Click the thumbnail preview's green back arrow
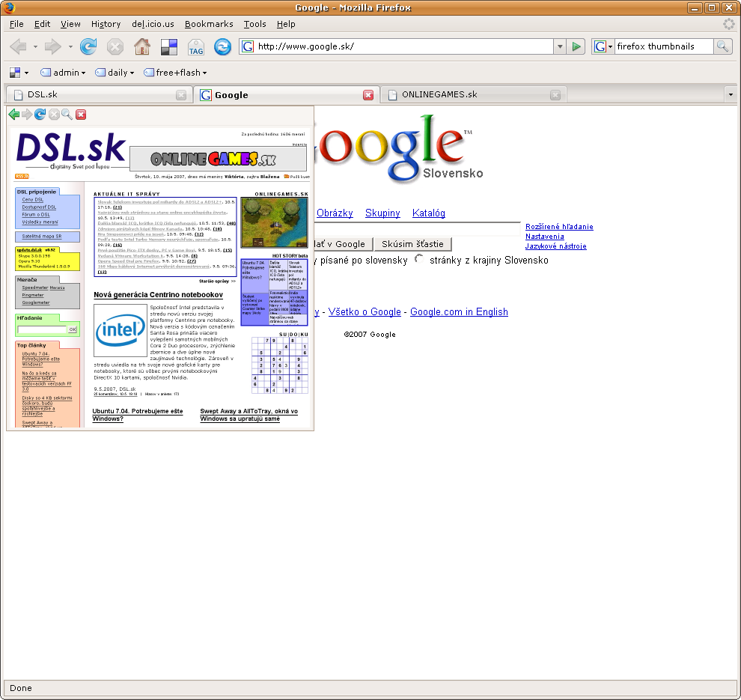Screen dimensions: 741x700 (14, 115)
